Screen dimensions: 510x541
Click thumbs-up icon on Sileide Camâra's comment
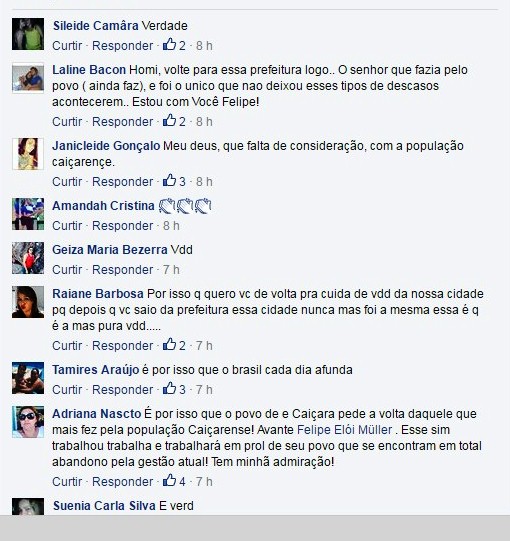coord(169,45)
